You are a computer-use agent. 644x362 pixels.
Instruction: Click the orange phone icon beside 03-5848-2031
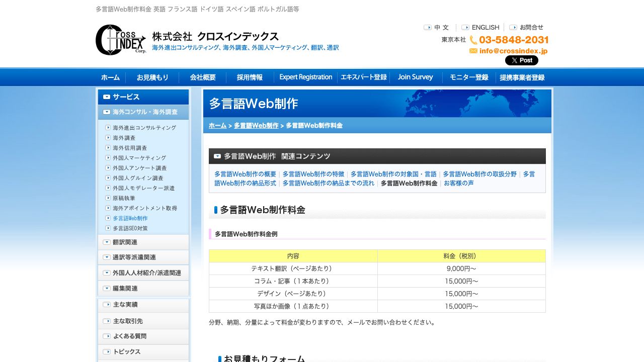[x=473, y=40]
